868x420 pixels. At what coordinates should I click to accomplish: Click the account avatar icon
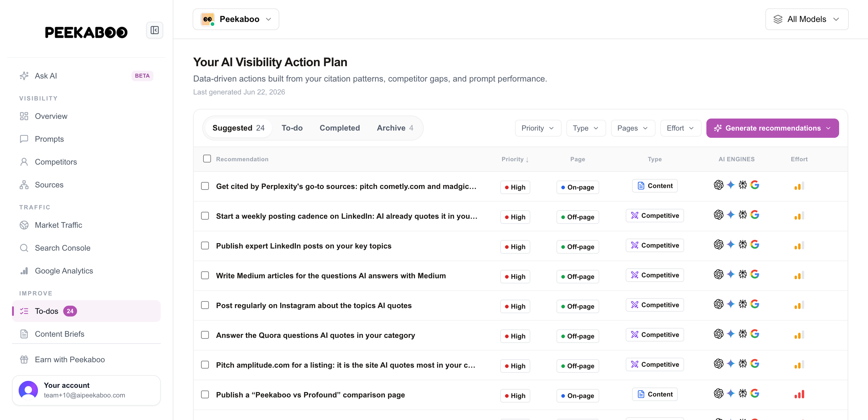[x=28, y=390]
